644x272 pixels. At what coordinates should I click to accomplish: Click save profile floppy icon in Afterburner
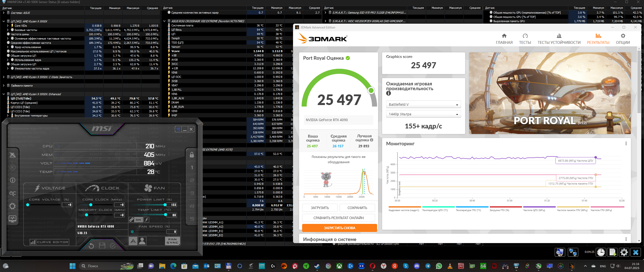tap(102, 246)
